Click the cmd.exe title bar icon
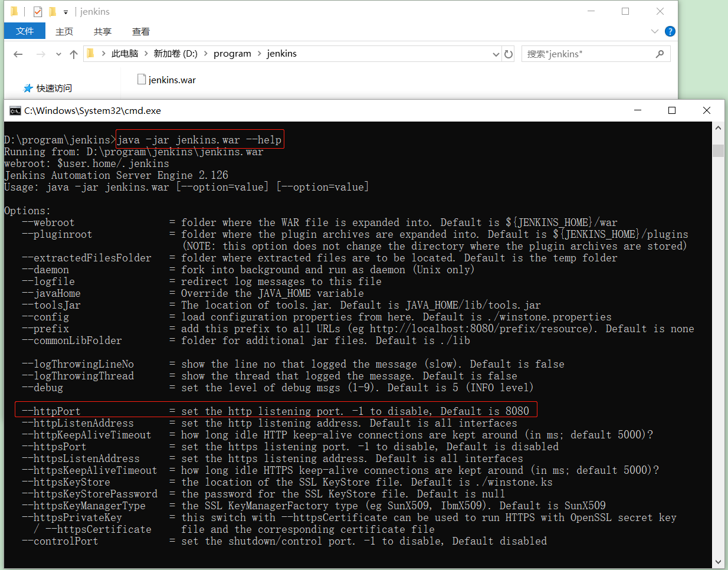Image resolution: width=728 pixels, height=570 pixels. (15, 110)
